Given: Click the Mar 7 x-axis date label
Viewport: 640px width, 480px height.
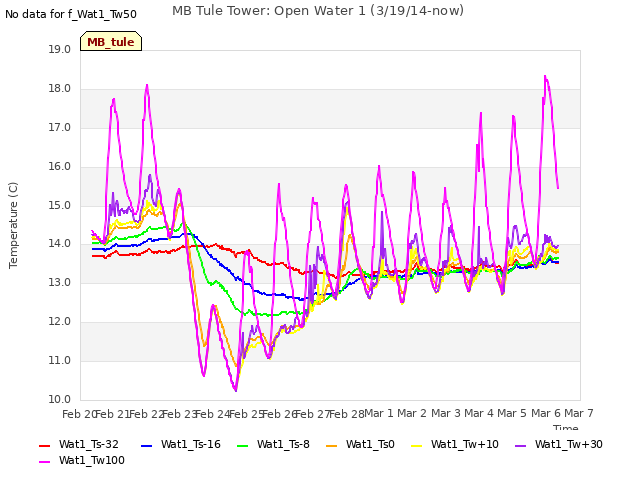Looking at the screenshot, I should tap(579, 413).
